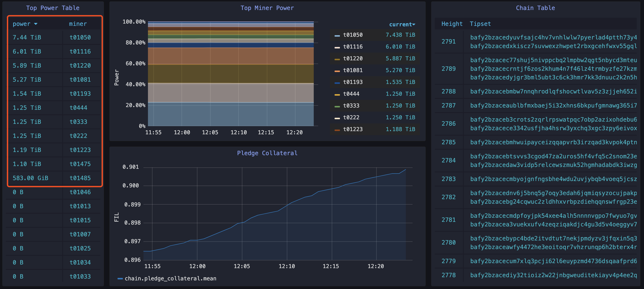Image resolution: width=644 pixels, height=289 pixels.
Task: Open the Pledge Collateral panel title menu
Action: (267, 153)
